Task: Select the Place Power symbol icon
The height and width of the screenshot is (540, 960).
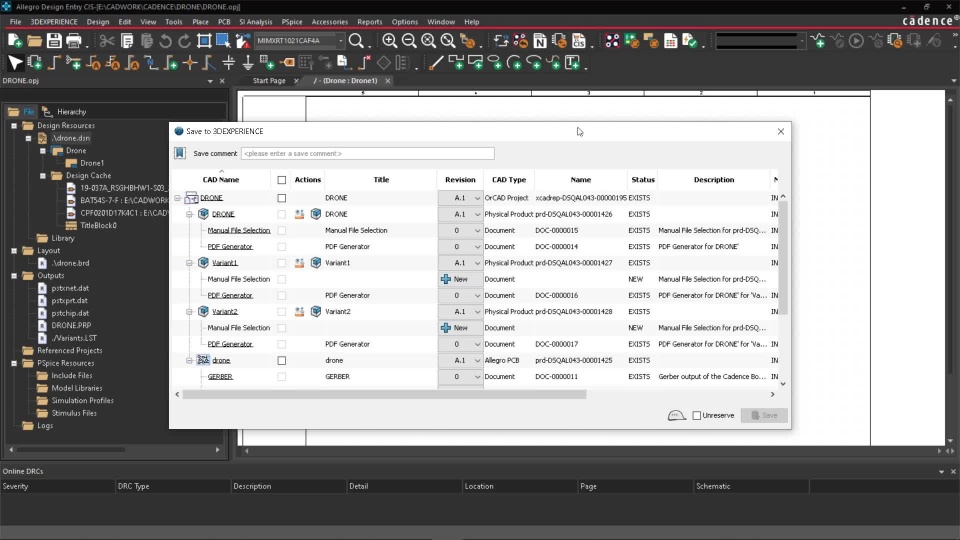Action: pos(228,62)
